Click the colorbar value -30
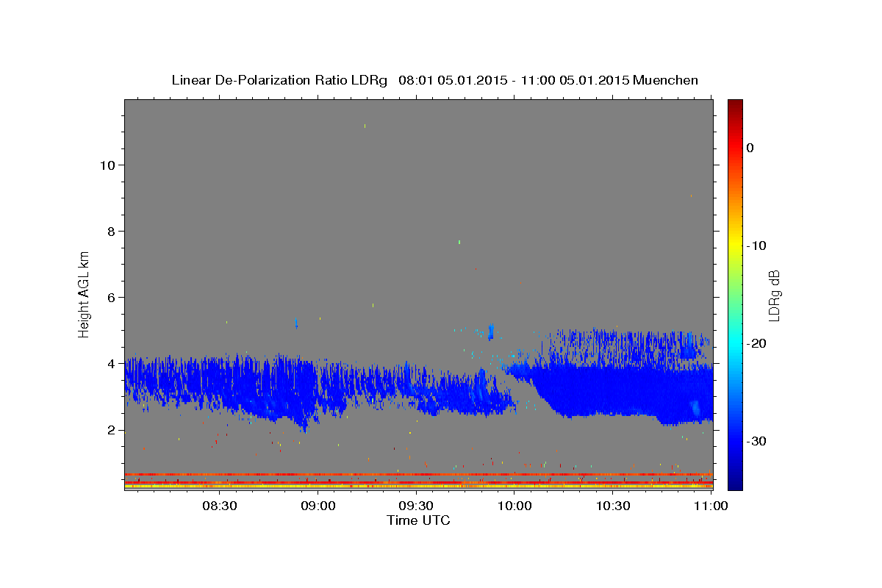 (x=757, y=441)
